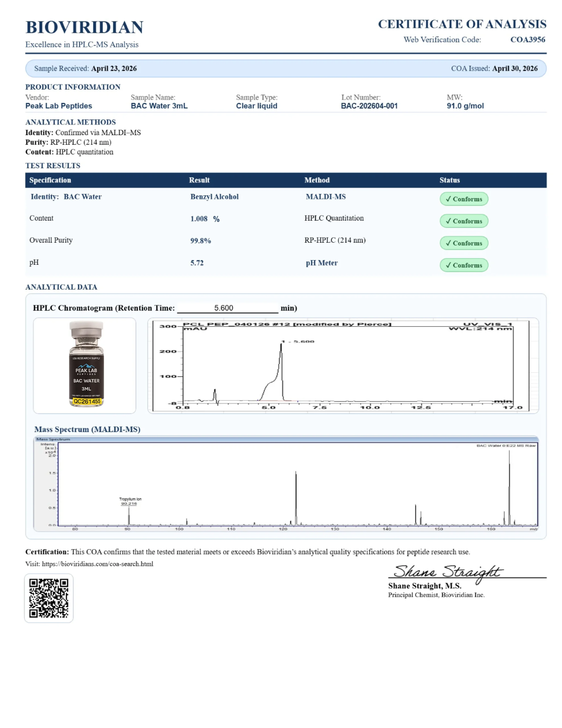The height and width of the screenshot is (728, 562).
Task: Select the overall purity value 99.8%
Action: coord(201,241)
